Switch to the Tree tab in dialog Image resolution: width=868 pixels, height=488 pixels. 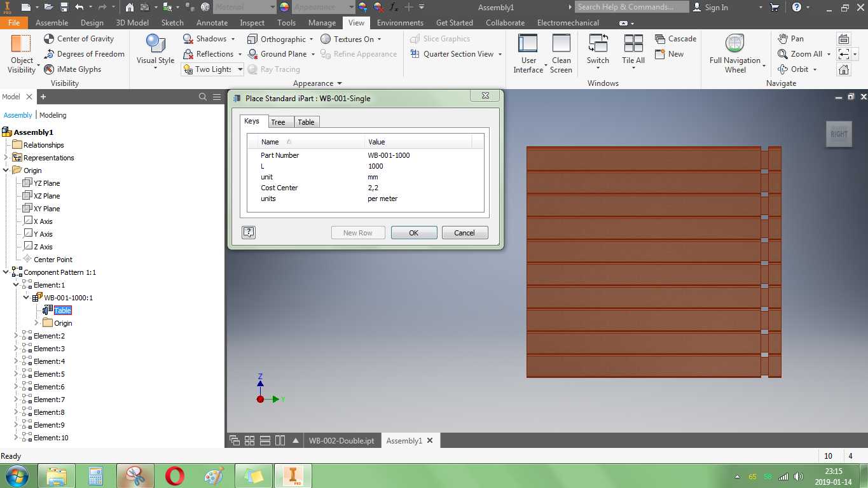tap(278, 122)
